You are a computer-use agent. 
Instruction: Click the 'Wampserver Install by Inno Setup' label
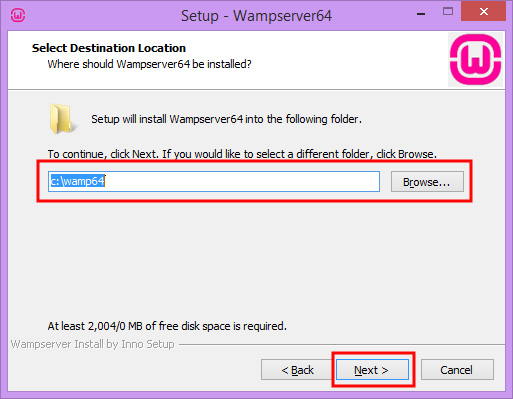[x=92, y=344]
